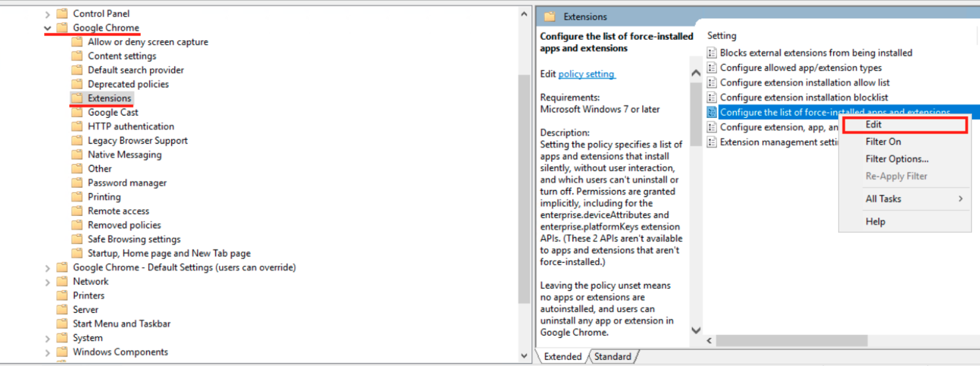Click the Printing folder icon
Image resolution: width=980 pixels, height=366 pixels.
77,196
